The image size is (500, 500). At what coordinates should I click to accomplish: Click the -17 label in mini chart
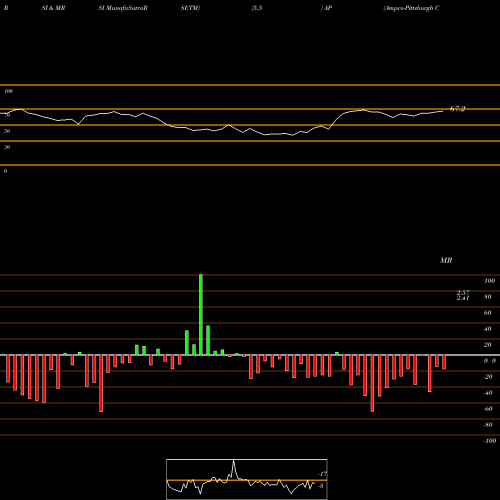coord(322,474)
